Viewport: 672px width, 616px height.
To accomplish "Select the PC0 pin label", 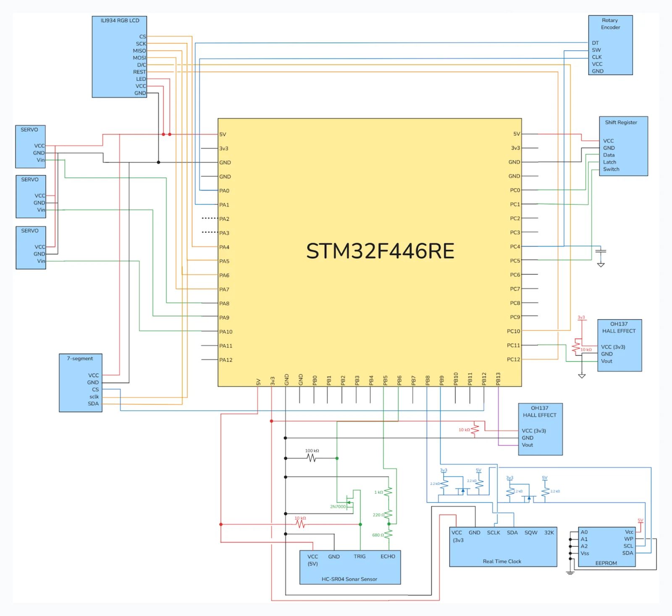I will (515, 190).
